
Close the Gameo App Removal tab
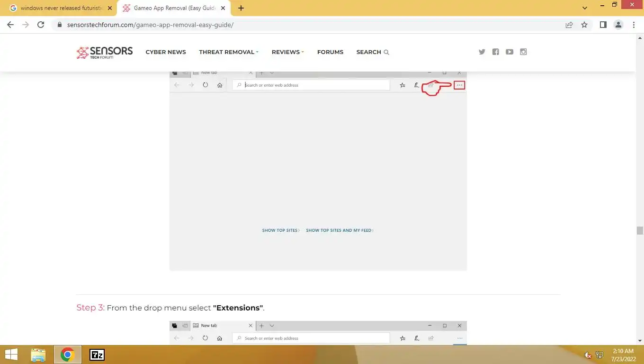point(223,8)
